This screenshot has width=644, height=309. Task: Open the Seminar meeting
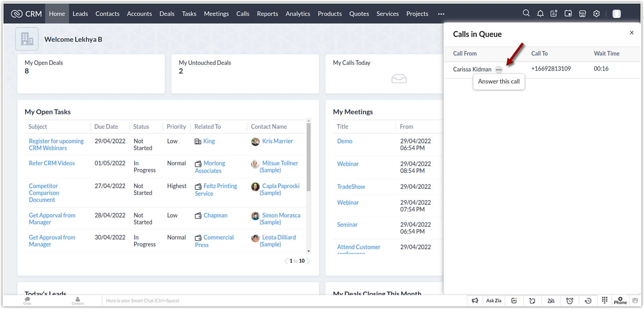point(347,225)
